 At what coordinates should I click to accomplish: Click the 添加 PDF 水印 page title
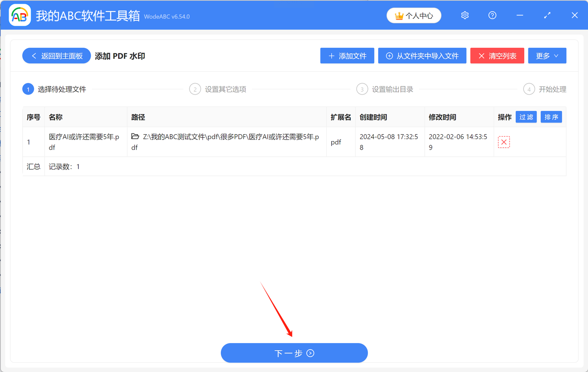(x=120, y=56)
